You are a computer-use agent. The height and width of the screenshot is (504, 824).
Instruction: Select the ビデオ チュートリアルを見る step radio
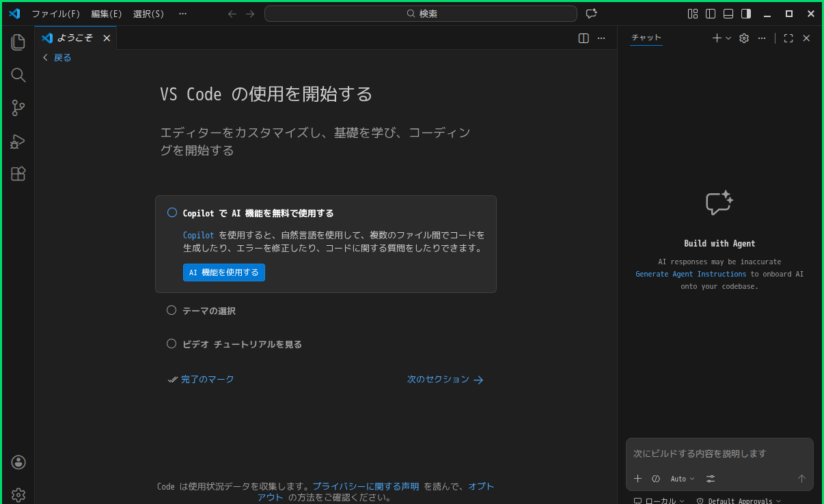click(x=171, y=344)
